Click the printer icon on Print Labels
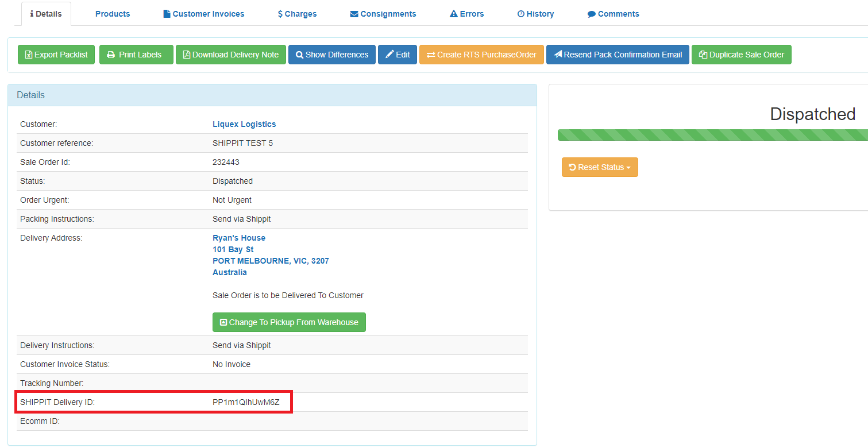The width and height of the screenshot is (868, 448). (x=111, y=55)
